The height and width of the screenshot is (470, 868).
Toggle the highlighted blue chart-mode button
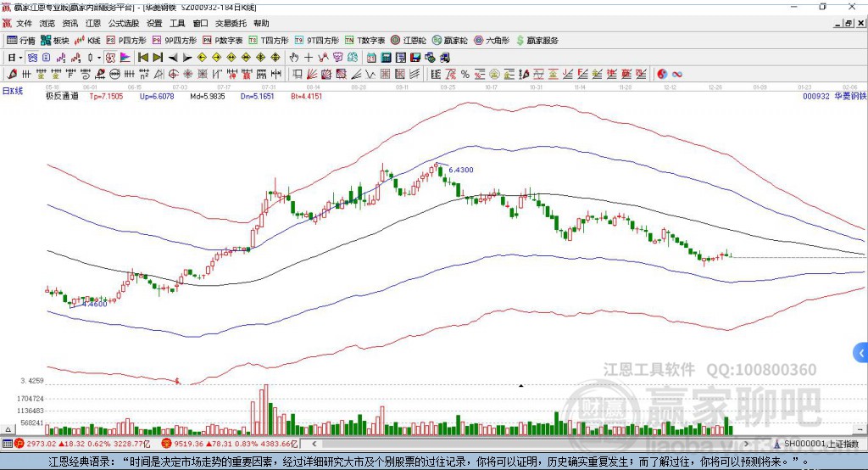[x=32, y=57]
